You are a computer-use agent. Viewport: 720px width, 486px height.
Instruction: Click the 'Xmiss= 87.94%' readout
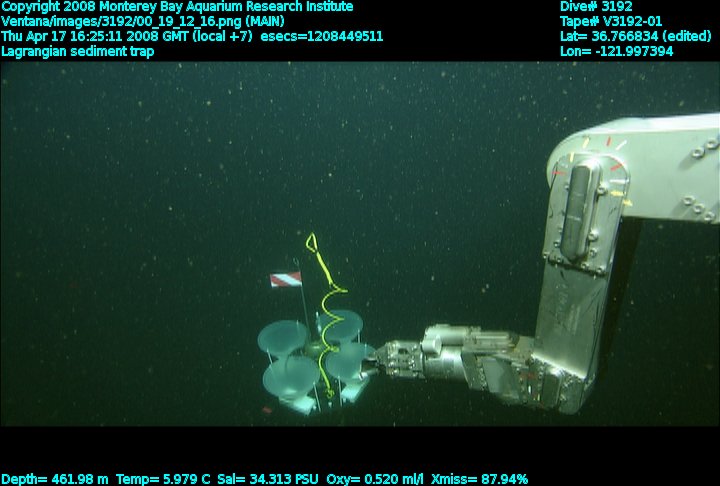pyautogui.click(x=479, y=480)
